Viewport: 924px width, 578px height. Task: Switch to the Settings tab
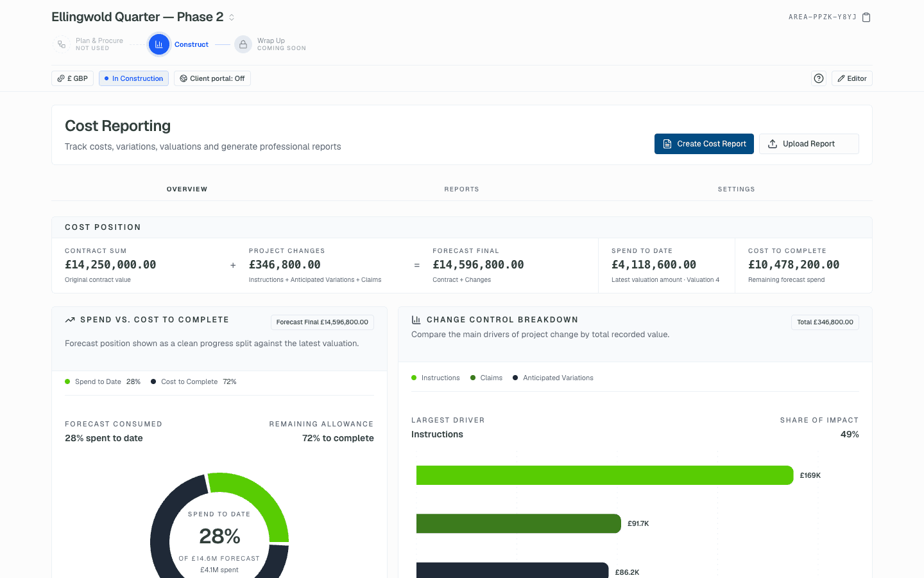click(x=736, y=189)
